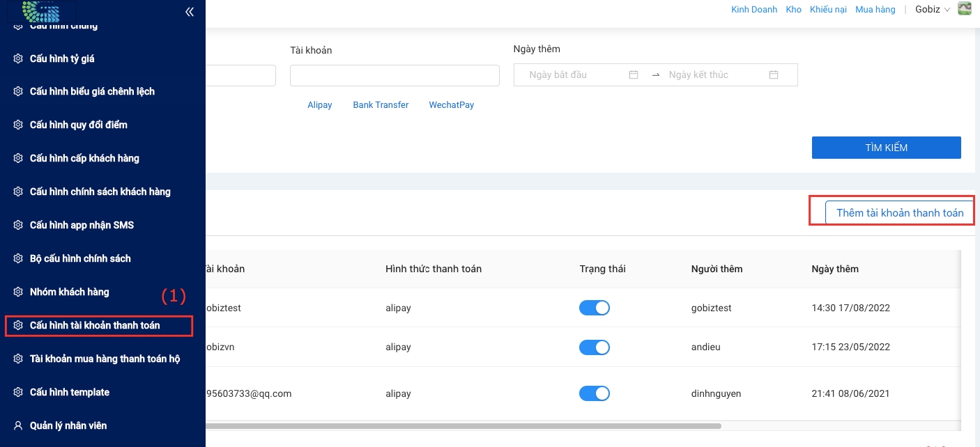Image resolution: width=980 pixels, height=447 pixels.
Task: Click the TÌM KIẾM search button
Action: click(886, 148)
